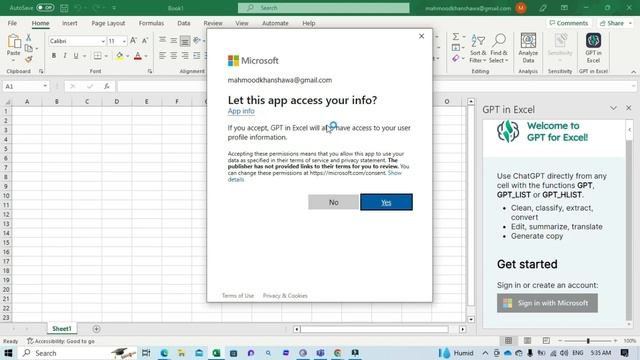
Task: Switch to Page Layout view icon
Action: [x=527, y=340]
